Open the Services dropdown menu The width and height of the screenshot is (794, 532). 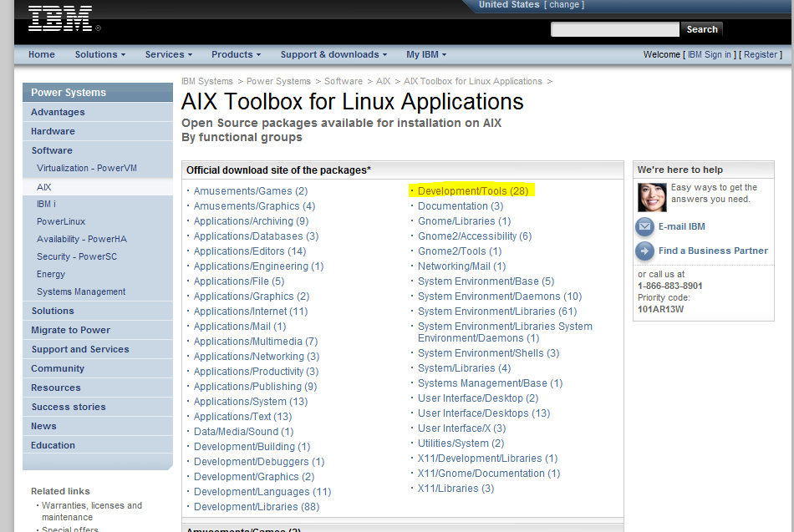(x=169, y=54)
